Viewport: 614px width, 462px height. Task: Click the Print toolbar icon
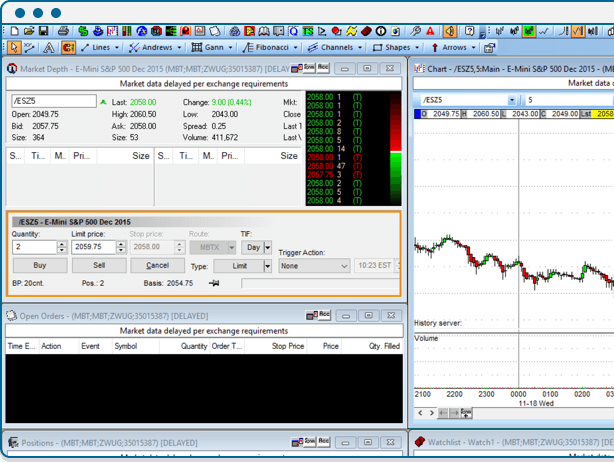(x=63, y=31)
